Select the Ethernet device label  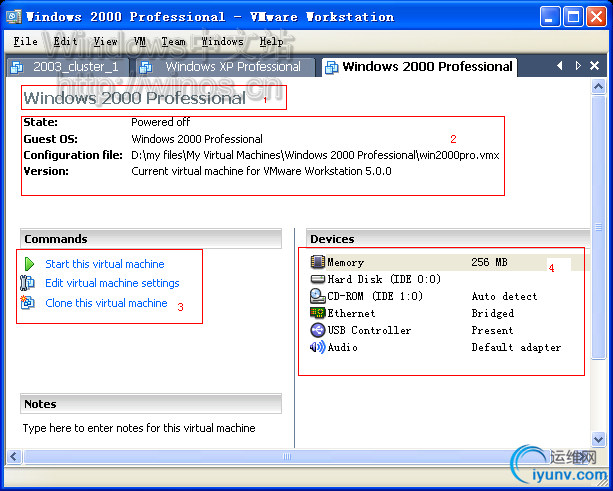click(351, 313)
